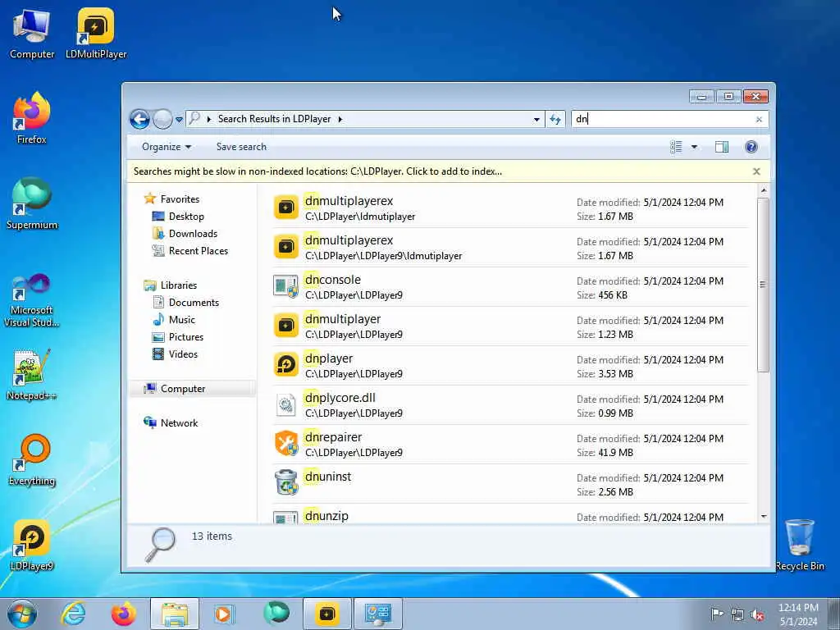Select the dnrepairer shield icon
Screen dimensions: 840x630
coord(285,444)
